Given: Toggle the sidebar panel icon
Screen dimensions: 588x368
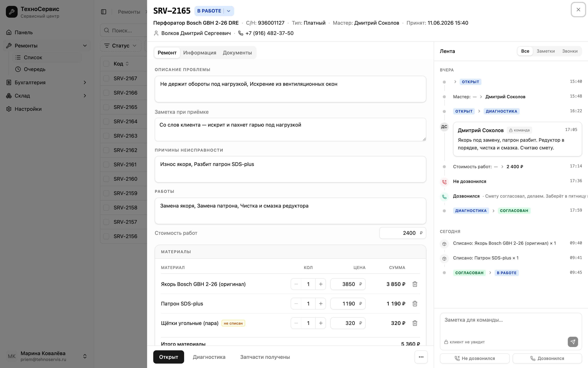Looking at the screenshot, I should (103, 12).
